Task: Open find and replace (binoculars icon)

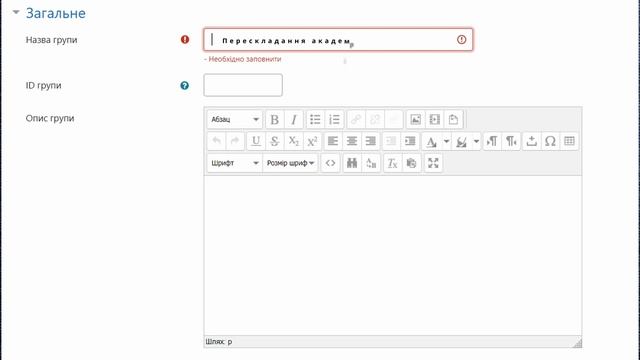Action: (352, 163)
